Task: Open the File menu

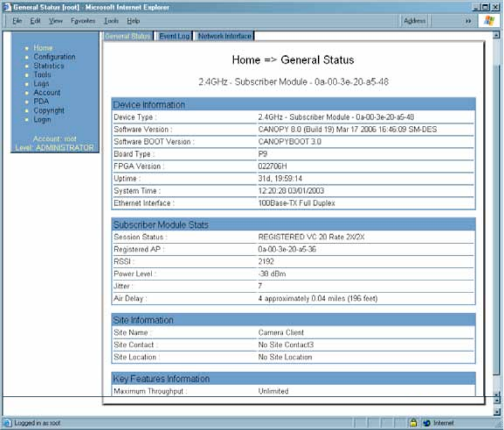Action: pyautogui.click(x=17, y=21)
